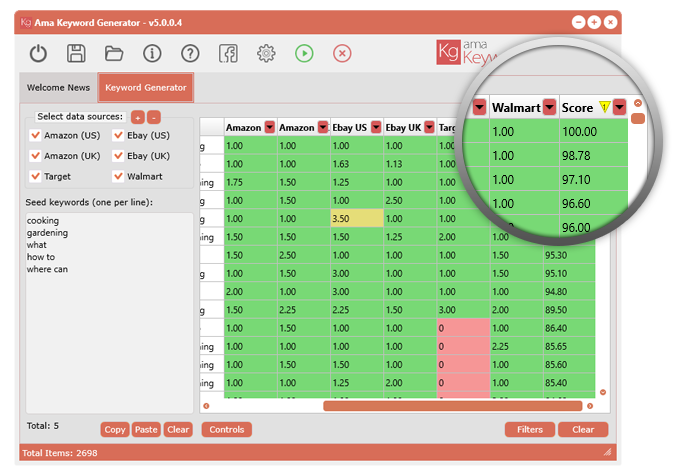Clear results with right Clear button
Screen dimensions: 676x476
coord(583,429)
